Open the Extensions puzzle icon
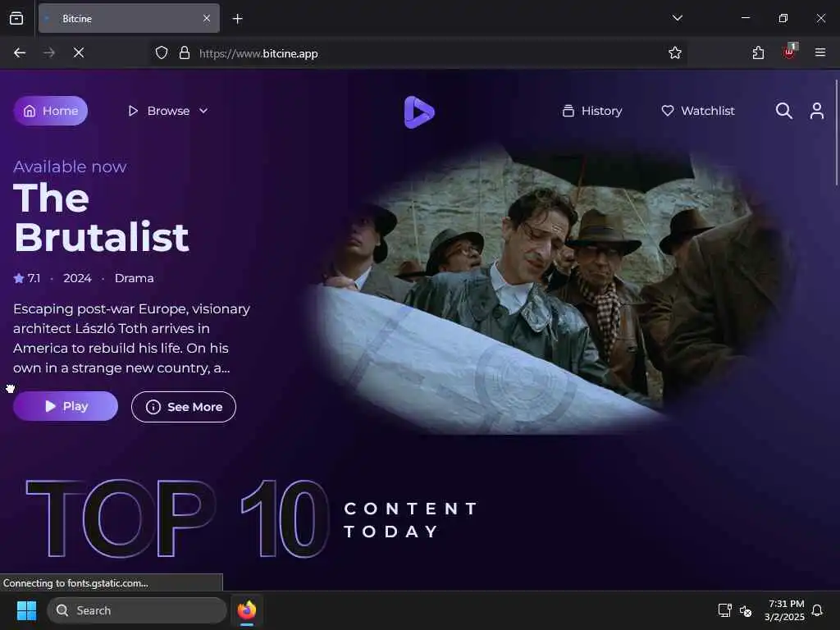 pos(758,52)
